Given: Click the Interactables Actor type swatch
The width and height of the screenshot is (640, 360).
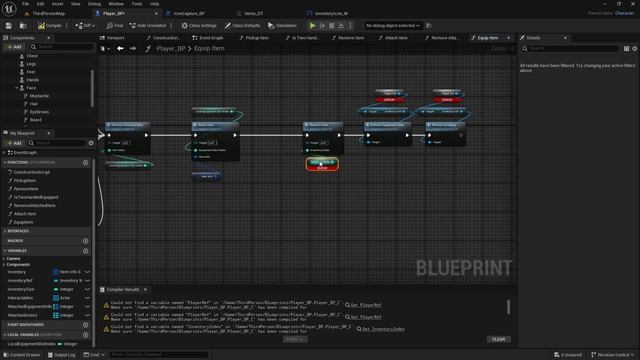Looking at the screenshot, I should click(56, 298).
